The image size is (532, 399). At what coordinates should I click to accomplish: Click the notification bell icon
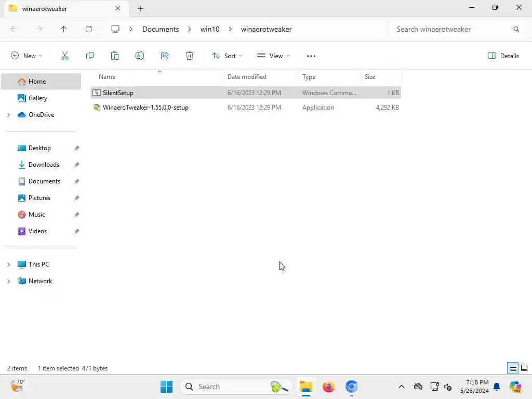tap(497, 387)
